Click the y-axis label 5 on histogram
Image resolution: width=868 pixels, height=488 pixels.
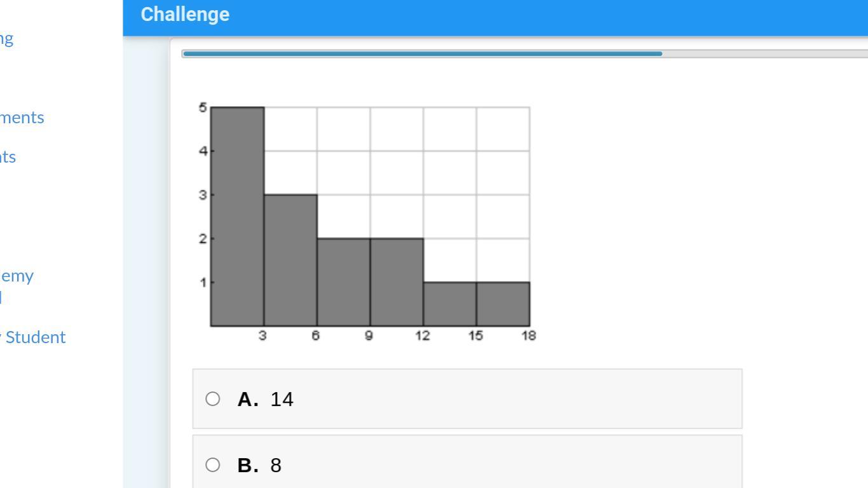203,107
